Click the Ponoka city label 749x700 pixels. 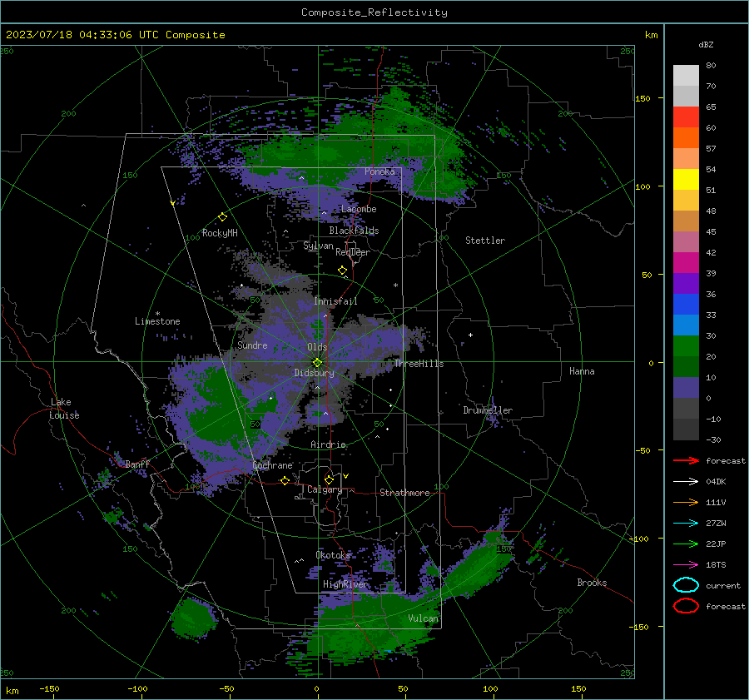(x=379, y=171)
